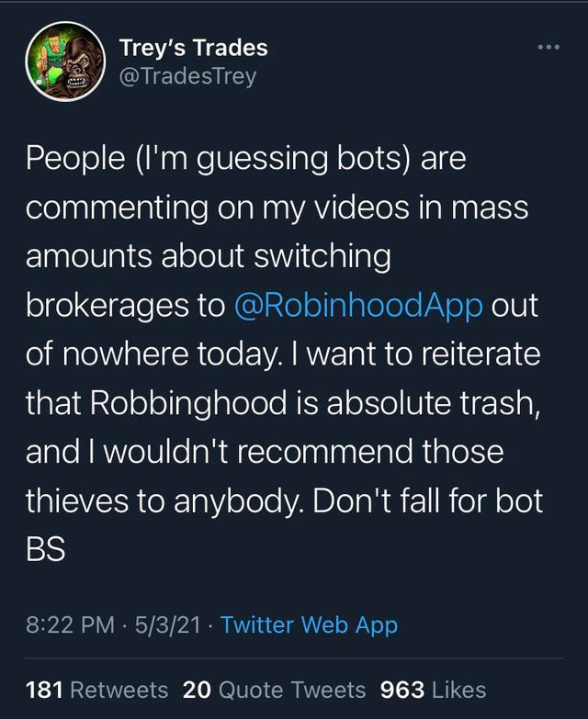Open the @TradesTrey handle
This screenshot has height=719, width=588.
point(187,76)
